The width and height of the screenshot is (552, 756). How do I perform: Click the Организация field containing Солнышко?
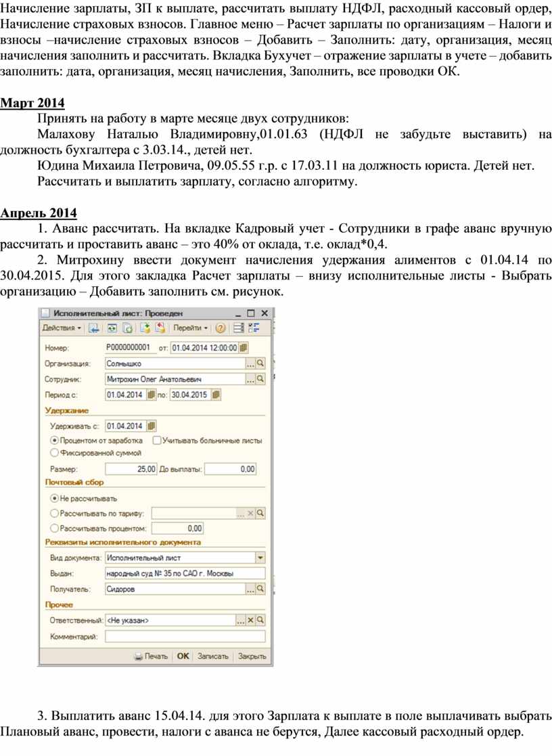pyautogui.click(x=175, y=364)
